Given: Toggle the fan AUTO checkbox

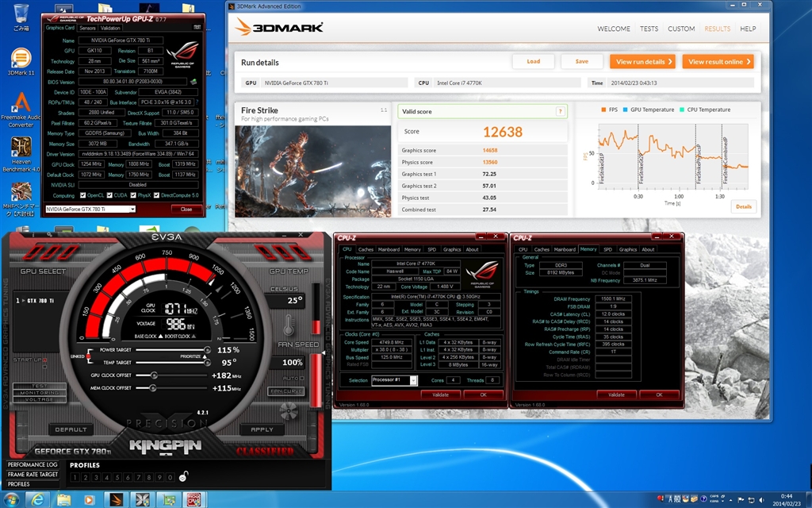Looking at the screenshot, I should pyautogui.click(x=302, y=379).
